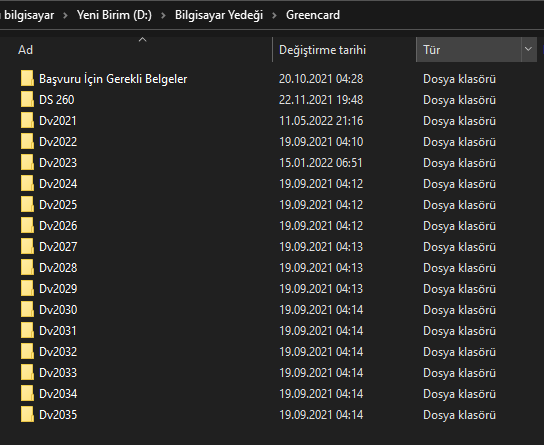This screenshot has width=544, height=445.
Task: Click the Dv2035 folder icon
Action: pyautogui.click(x=27, y=414)
